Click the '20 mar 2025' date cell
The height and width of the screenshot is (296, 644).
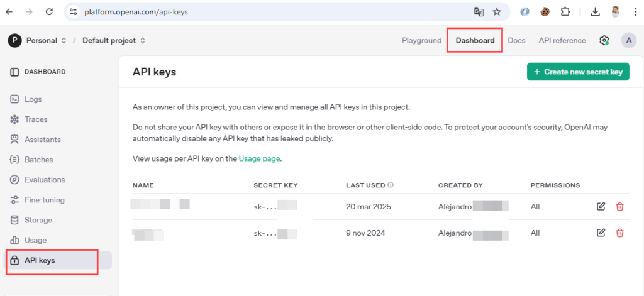[369, 207]
